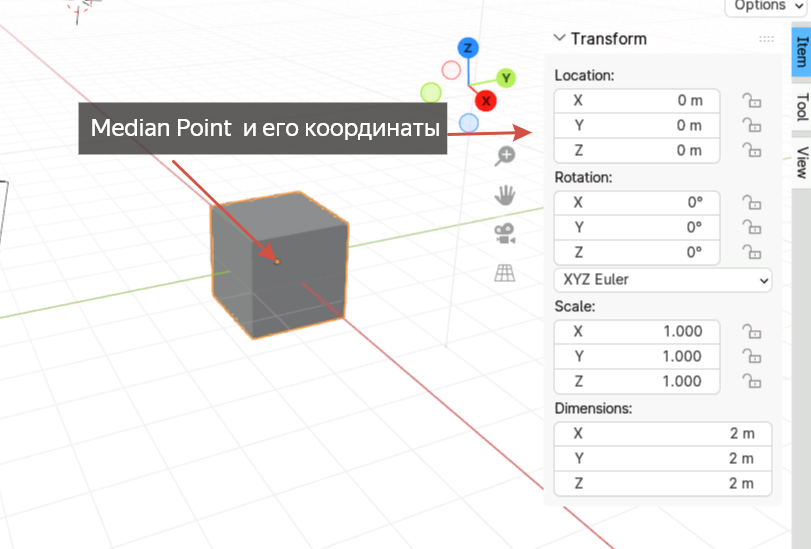Click the red X axis gizmo ball
This screenshot has height=549, width=811.
pos(486,101)
